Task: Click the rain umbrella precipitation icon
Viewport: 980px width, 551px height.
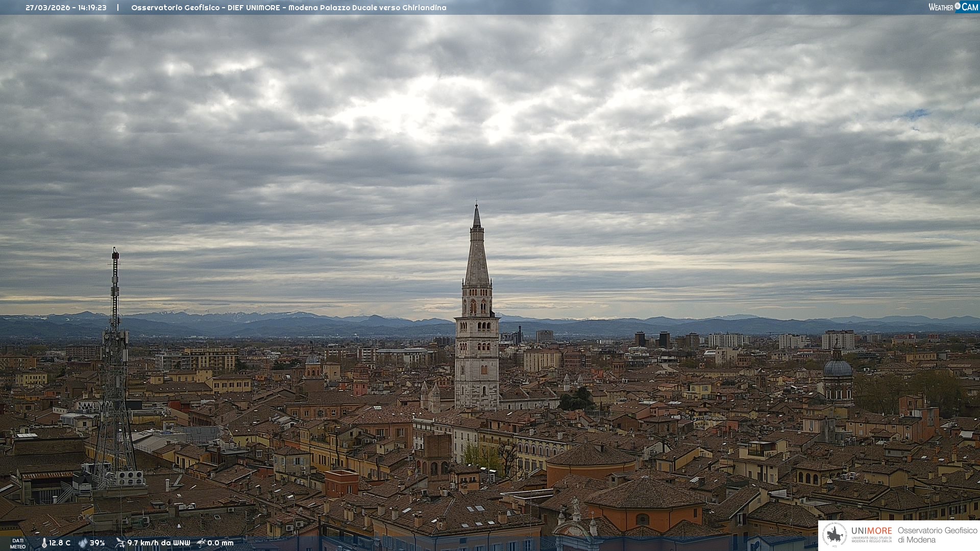Action: pyautogui.click(x=201, y=543)
